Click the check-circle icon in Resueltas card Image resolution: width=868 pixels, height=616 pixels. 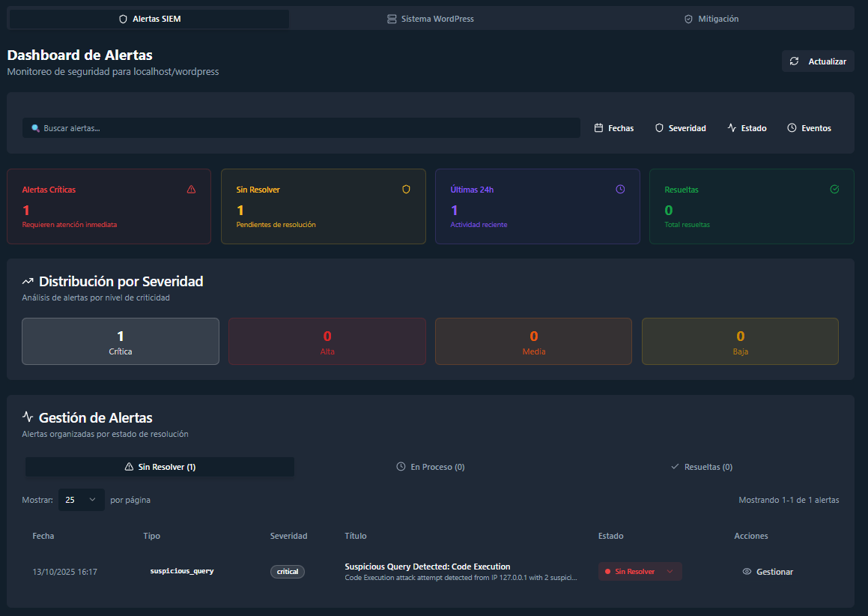pyautogui.click(x=835, y=190)
